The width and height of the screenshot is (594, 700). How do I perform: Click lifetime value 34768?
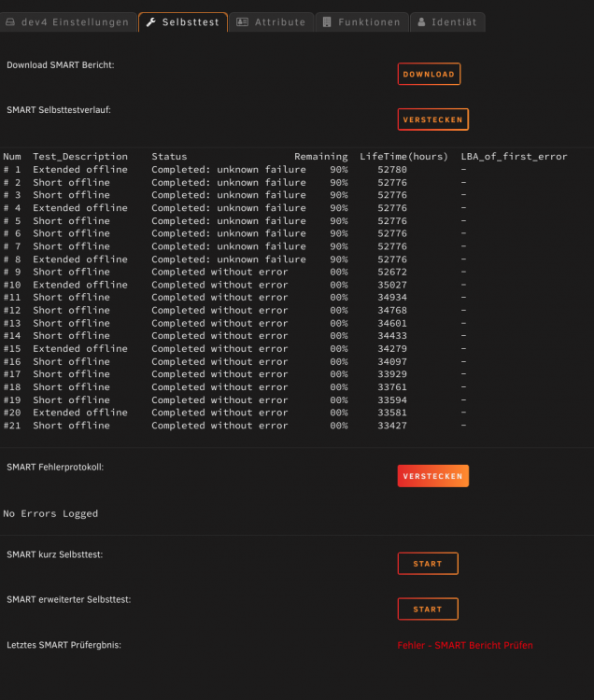pos(392,310)
